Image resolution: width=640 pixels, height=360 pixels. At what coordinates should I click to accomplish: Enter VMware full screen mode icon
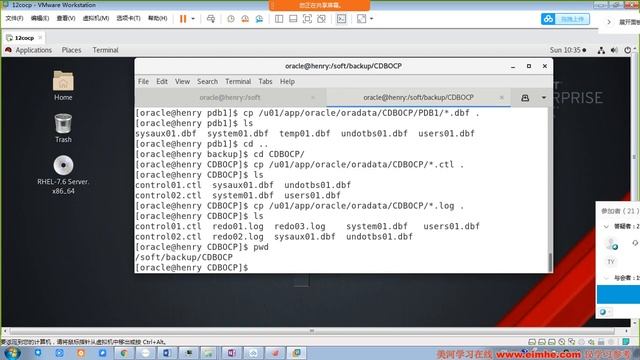click(x=307, y=19)
